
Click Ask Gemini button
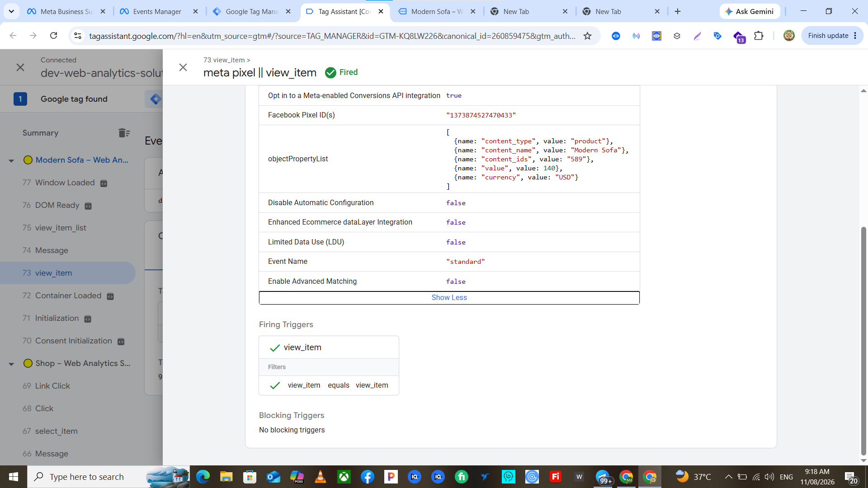coord(750,11)
